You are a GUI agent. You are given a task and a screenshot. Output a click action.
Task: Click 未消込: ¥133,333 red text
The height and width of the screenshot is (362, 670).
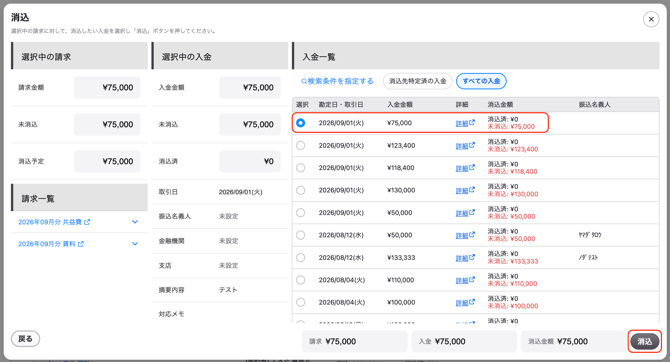[513, 261]
